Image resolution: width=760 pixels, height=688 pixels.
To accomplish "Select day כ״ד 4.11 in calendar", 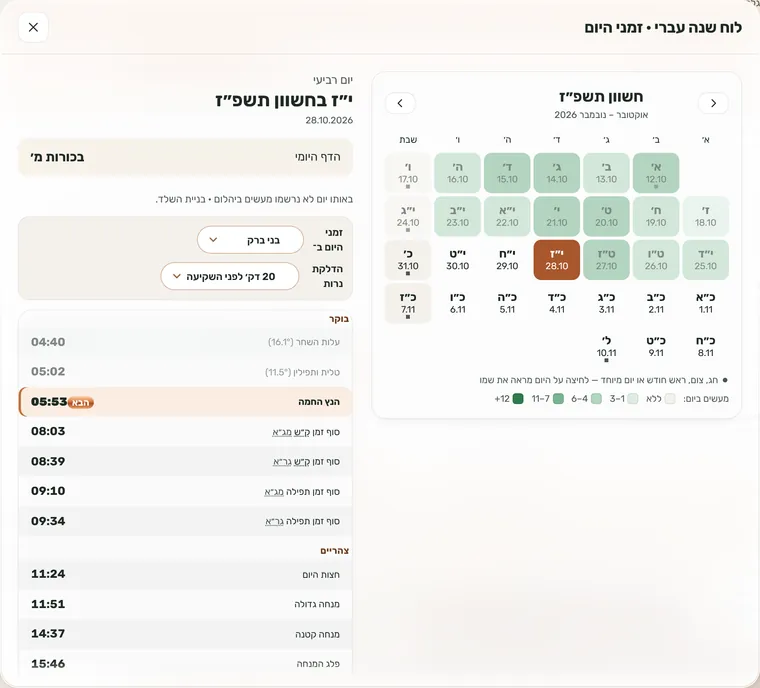I will 556,303.
